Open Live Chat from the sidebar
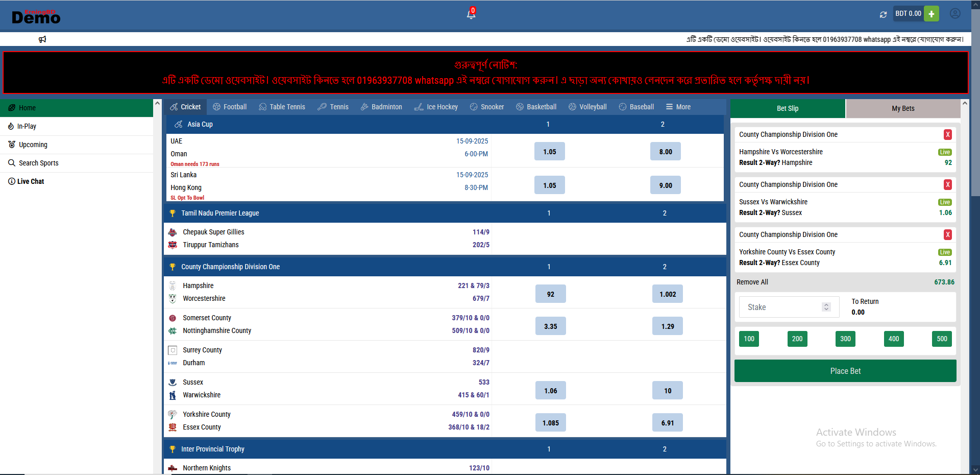 pos(30,181)
